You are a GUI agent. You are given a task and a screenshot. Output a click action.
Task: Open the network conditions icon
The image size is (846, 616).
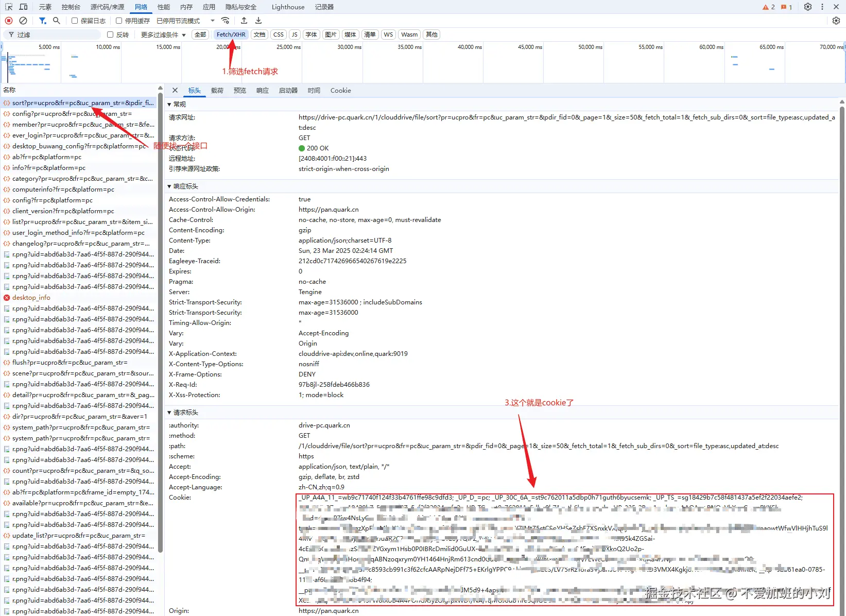(x=225, y=21)
